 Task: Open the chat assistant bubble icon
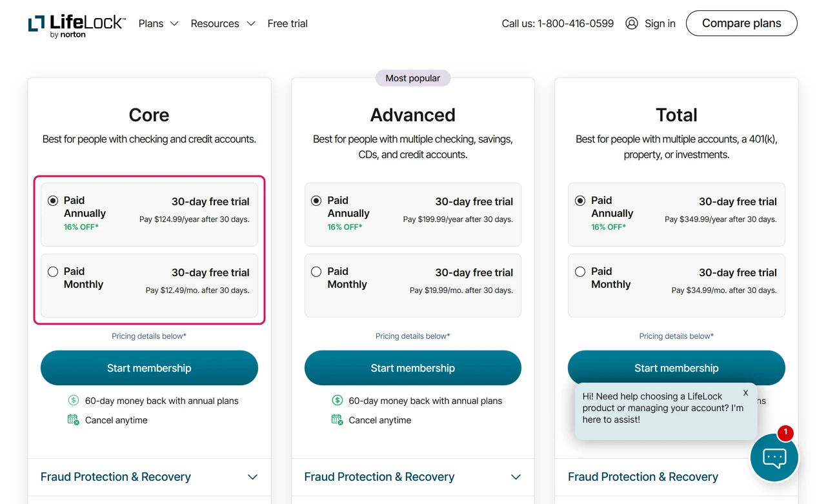pyautogui.click(x=774, y=458)
